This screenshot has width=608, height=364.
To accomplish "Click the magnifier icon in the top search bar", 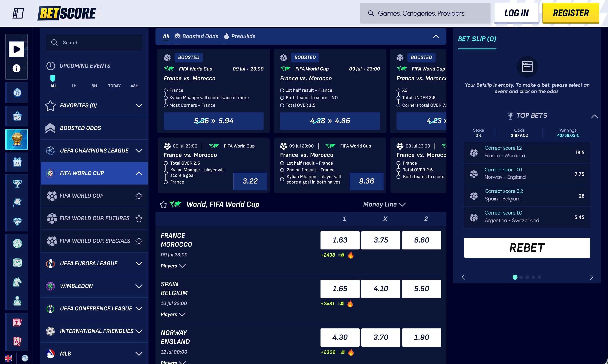I will click(371, 13).
